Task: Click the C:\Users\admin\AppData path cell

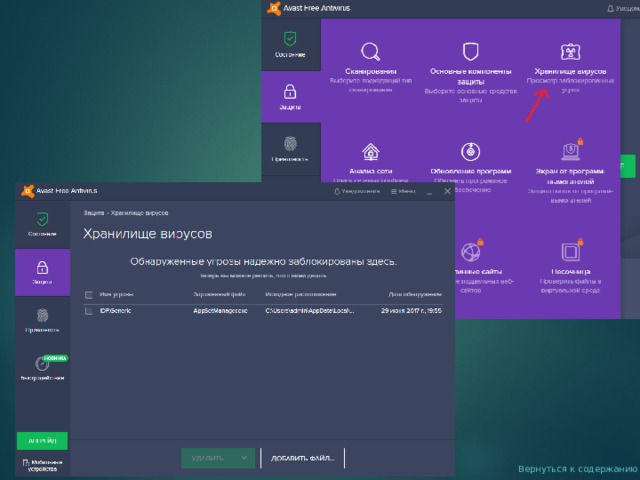Action: point(310,311)
